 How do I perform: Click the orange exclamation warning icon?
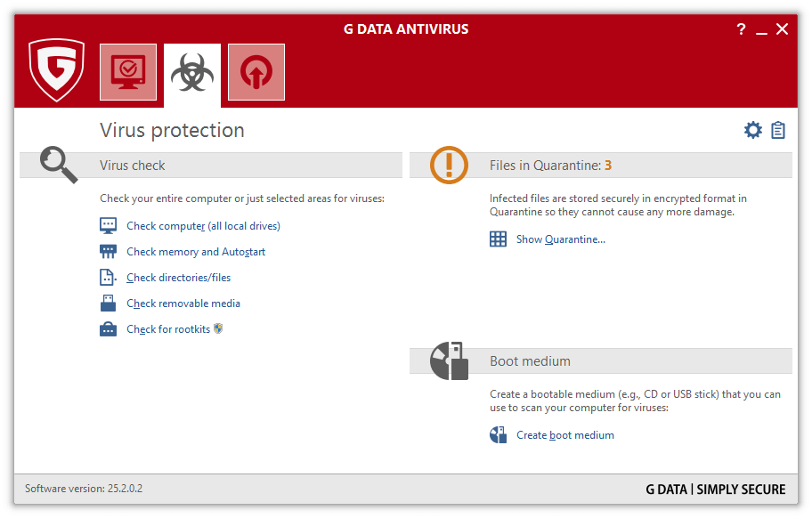click(x=449, y=165)
